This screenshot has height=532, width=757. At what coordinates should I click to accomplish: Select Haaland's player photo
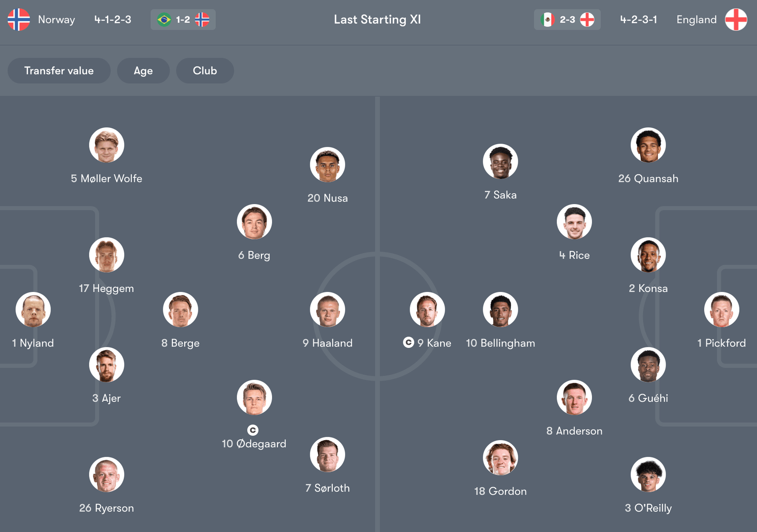(x=327, y=310)
